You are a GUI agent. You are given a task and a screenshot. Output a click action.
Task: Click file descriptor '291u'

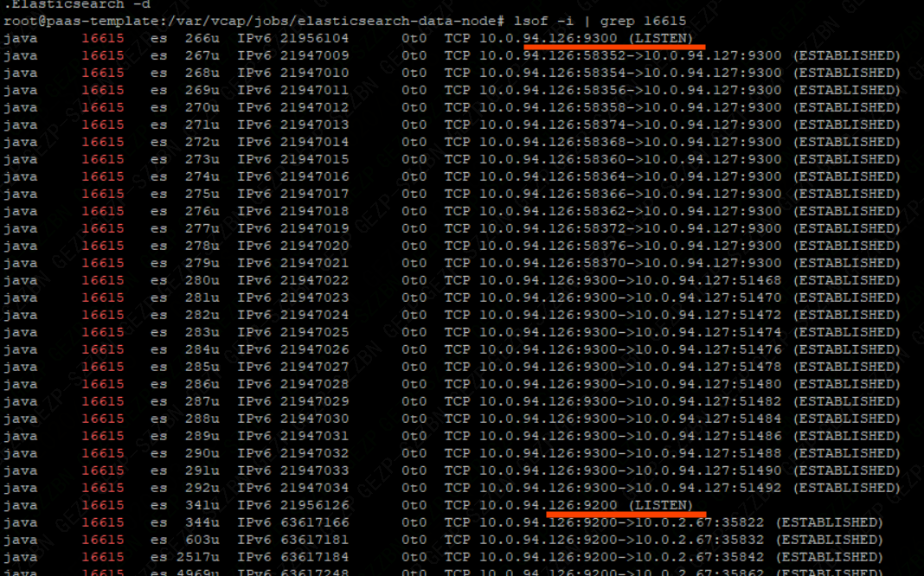(x=202, y=470)
